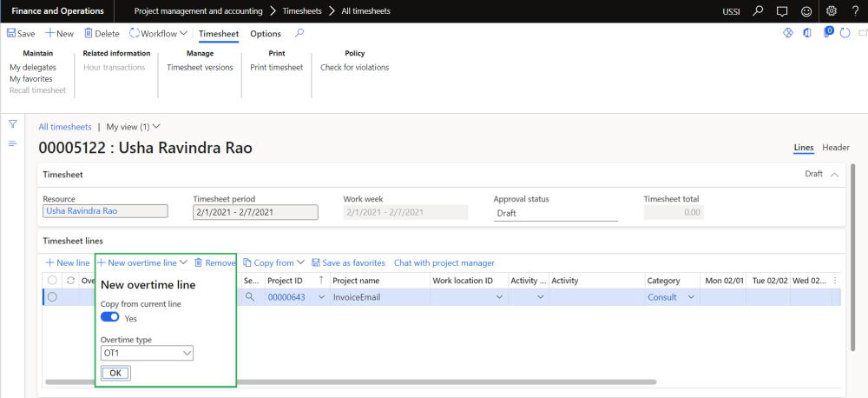Click the smiley feedback icon
This screenshot has height=398, width=868.
[806, 11]
